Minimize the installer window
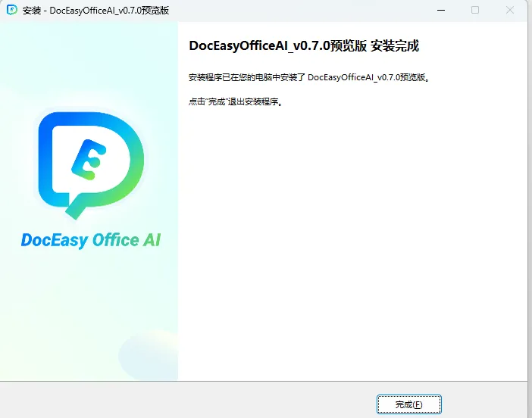Viewport: 532px width, 418px height. click(x=441, y=10)
